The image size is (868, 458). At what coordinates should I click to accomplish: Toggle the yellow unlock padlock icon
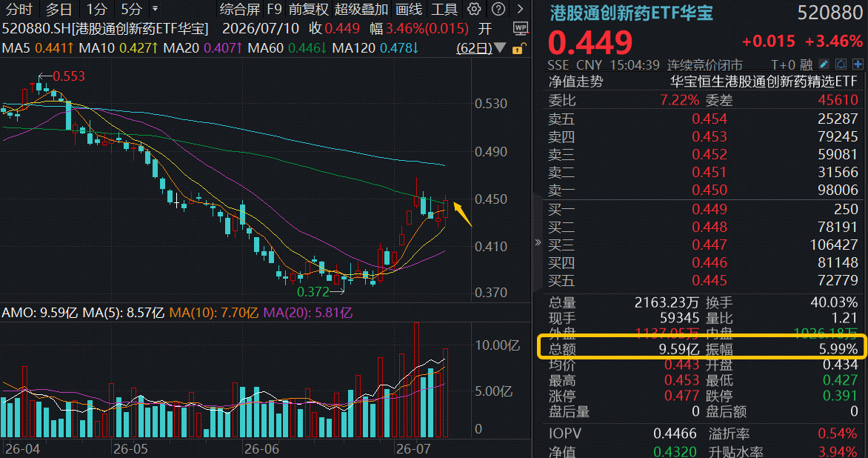[x=518, y=49]
